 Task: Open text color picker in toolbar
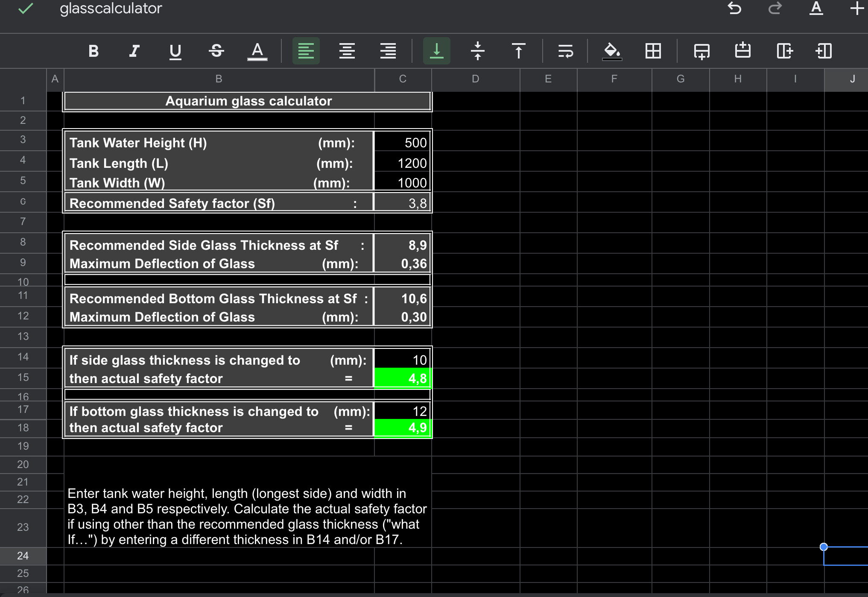coord(257,51)
